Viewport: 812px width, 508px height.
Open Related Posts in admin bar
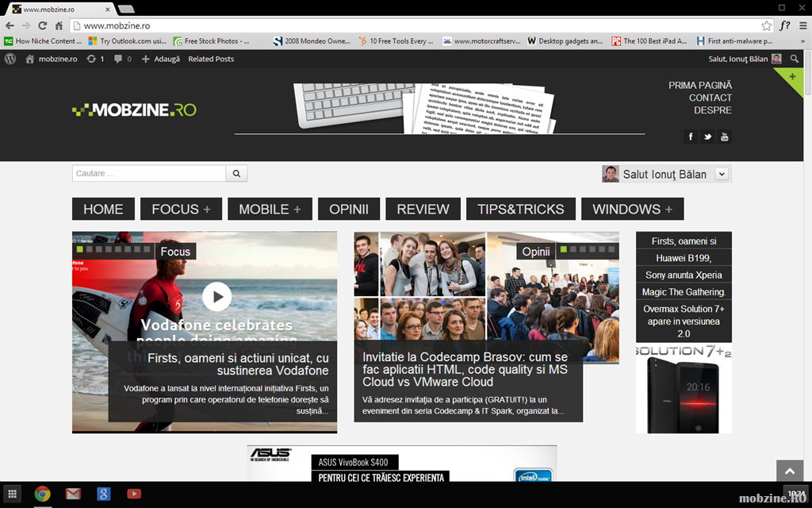(211, 59)
